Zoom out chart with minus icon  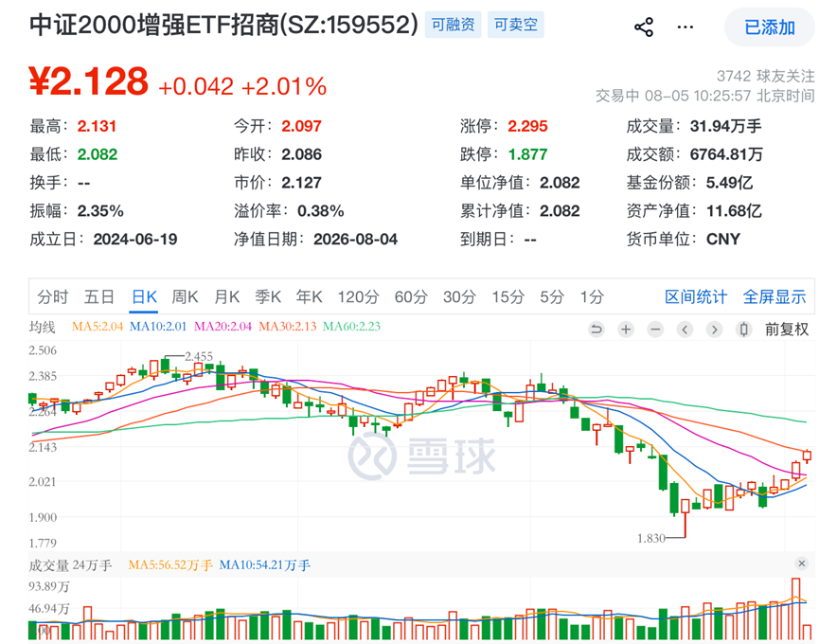655,329
